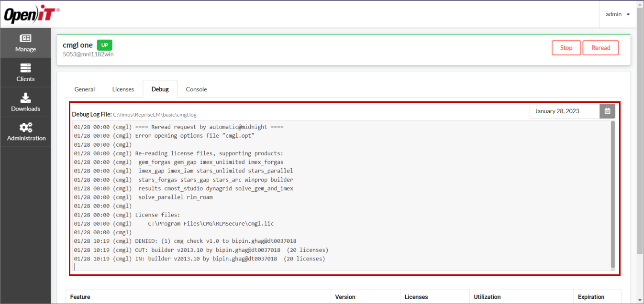Click the debug log vertical scrollbar
The image size is (644, 304).
click(x=613, y=194)
